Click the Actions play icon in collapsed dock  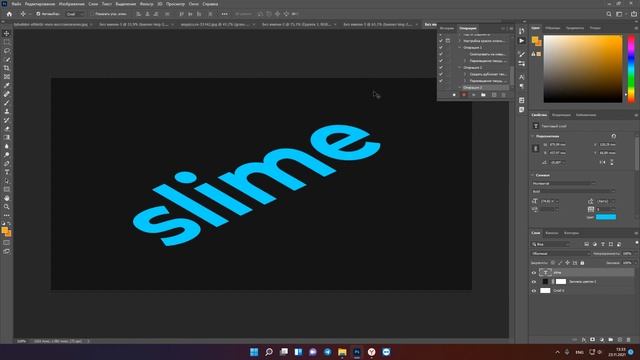tap(522, 41)
